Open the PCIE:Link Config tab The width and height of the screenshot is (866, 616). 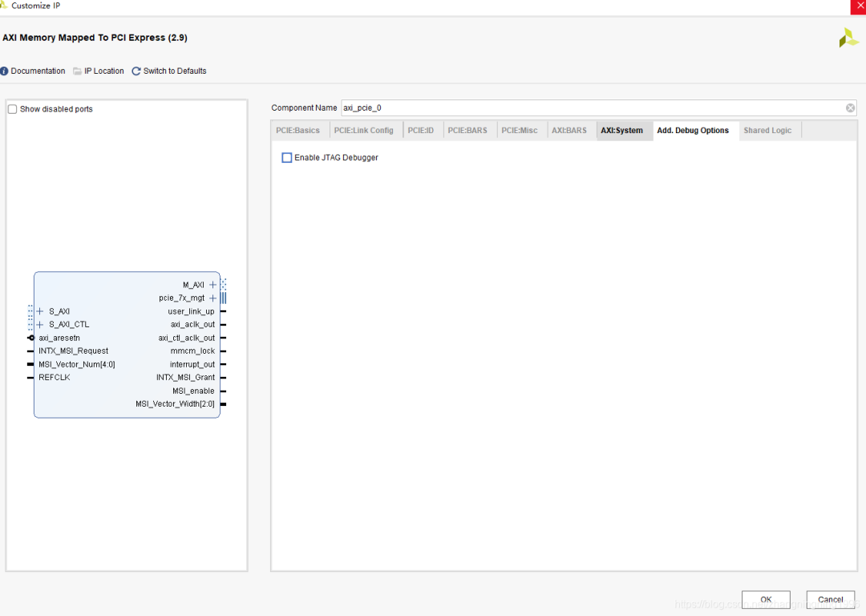(363, 131)
